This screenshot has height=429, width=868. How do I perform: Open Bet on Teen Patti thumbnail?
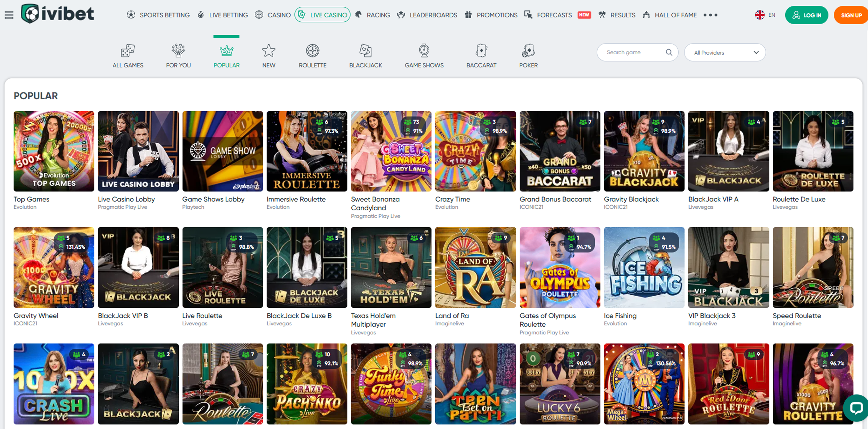(x=475, y=384)
